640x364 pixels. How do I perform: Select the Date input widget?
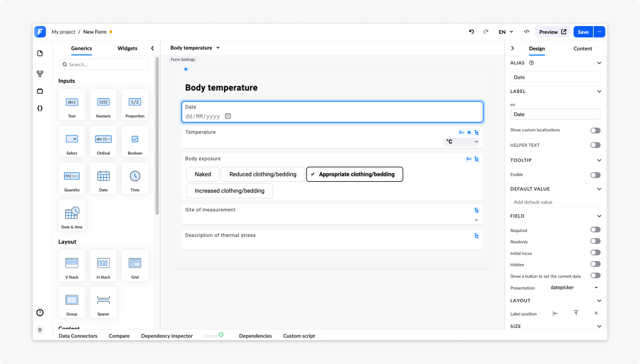click(103, 178)
